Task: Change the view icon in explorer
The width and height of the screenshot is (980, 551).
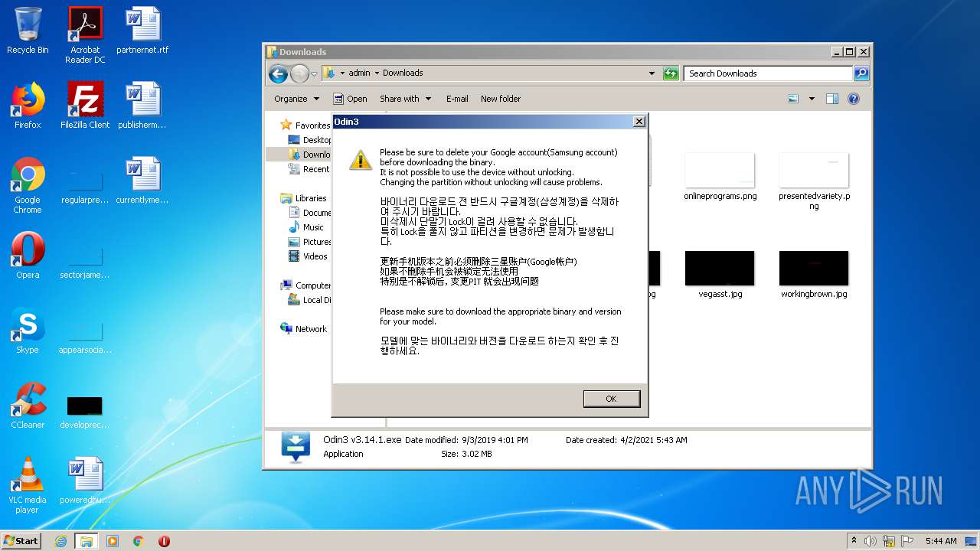Action: tap(793, 99)
